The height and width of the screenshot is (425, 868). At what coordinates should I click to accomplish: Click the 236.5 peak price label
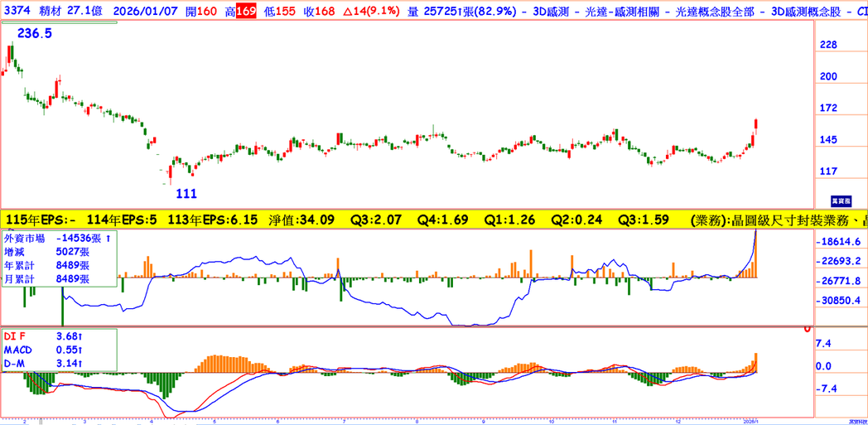[35, 32]
